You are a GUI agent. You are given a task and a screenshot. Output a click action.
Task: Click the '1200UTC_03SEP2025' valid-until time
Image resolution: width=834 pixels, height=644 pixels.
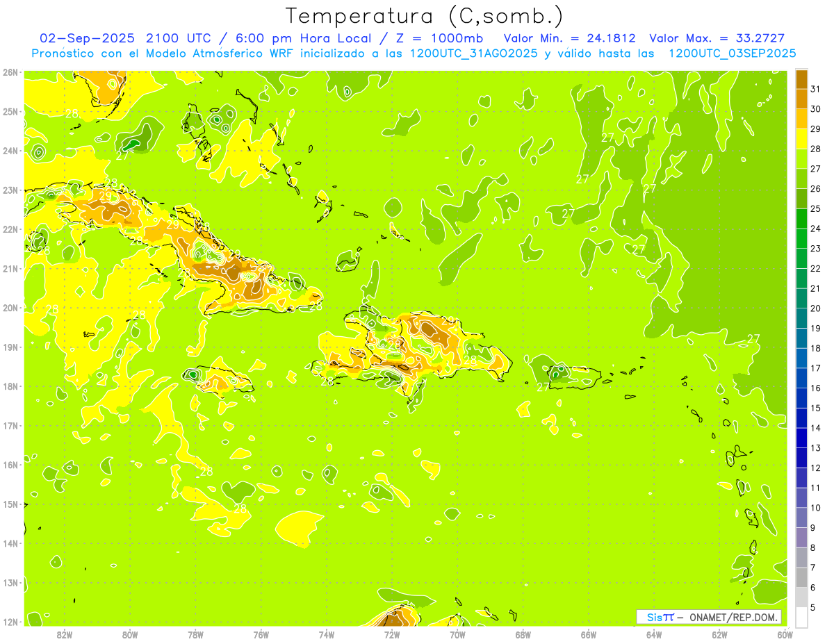(x=732, y=53)
